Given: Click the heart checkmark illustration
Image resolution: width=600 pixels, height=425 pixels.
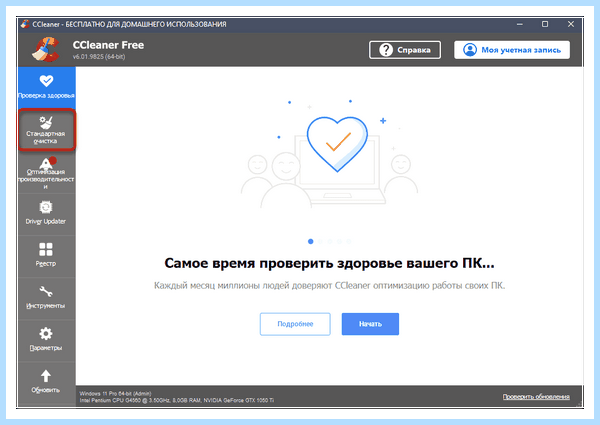Looking at the screenshot, I should [337, 144].
